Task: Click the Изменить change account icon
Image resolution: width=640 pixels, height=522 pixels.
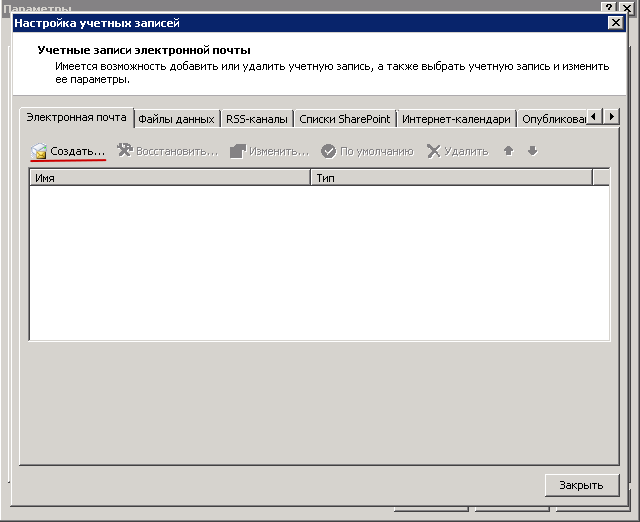Action: click(237, 151)
